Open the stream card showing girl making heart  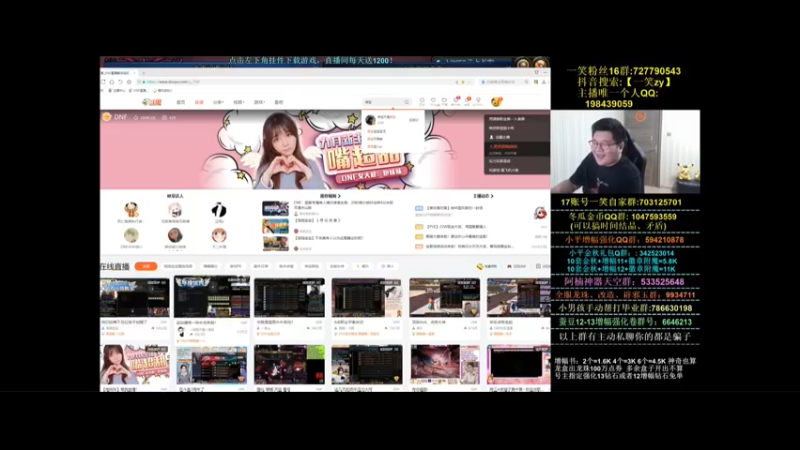(x=135, y=367)
